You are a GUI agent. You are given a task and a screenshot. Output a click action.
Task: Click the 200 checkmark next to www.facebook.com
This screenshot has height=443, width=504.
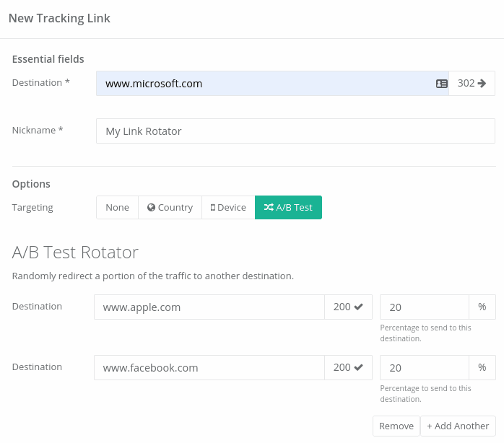point(348,368)
